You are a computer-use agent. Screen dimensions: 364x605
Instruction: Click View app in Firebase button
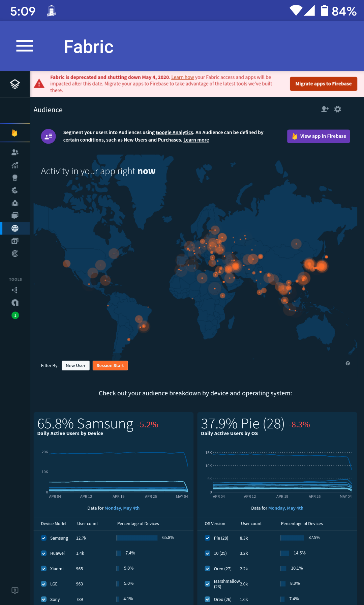[318, 136]
